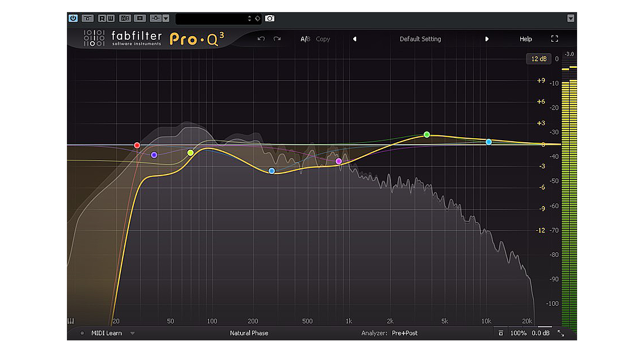This screenshot has height=362, width=644.
Task: Enable automation Read (R) button
Action: click(102, 18)
